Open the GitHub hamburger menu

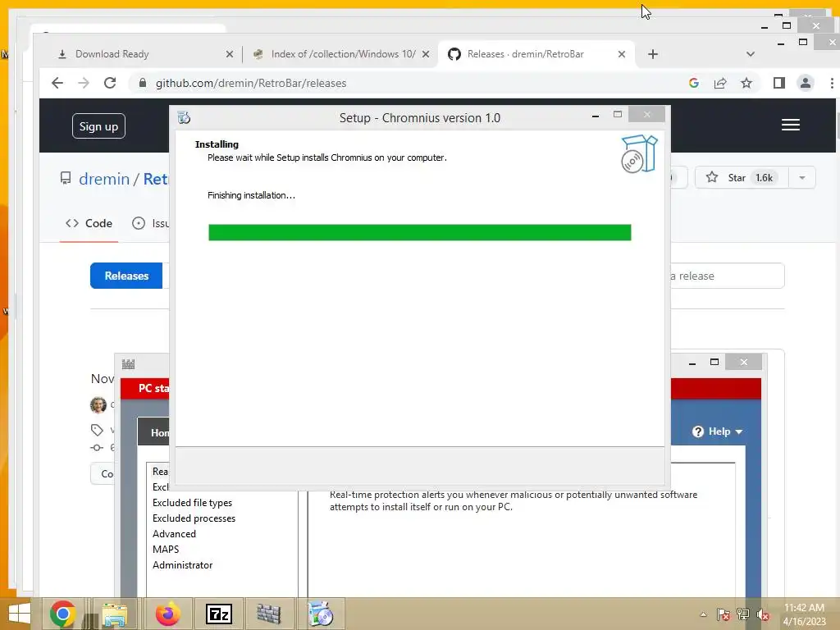click(x=790, y=125)
